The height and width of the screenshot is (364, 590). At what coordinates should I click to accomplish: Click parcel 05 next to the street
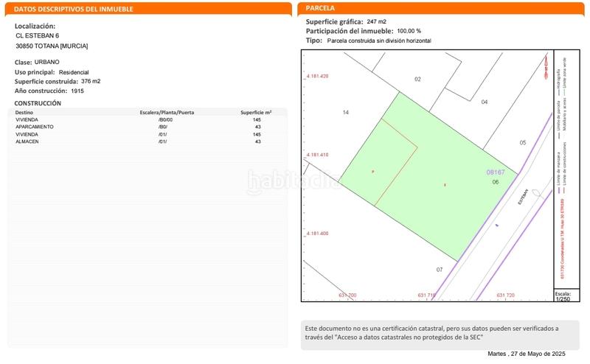point(522,142)
